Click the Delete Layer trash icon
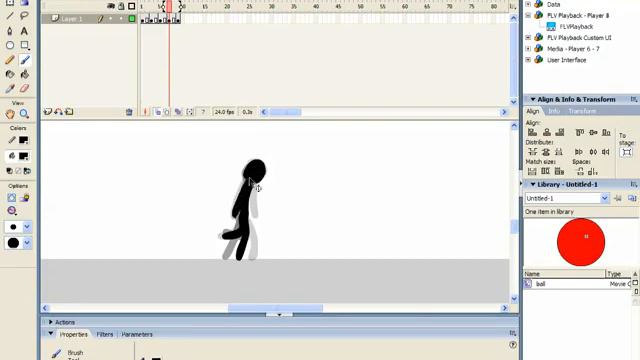640x360 pixels. pos(129,112)
